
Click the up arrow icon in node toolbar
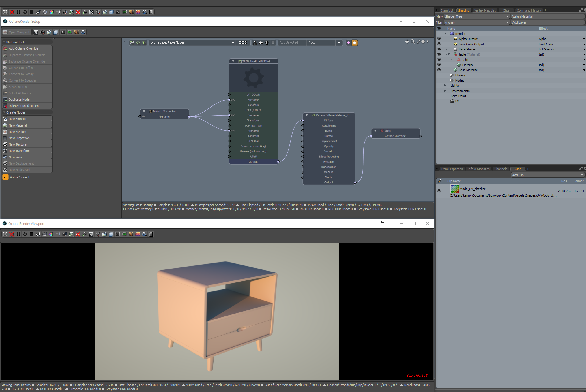tap(267, 43)
